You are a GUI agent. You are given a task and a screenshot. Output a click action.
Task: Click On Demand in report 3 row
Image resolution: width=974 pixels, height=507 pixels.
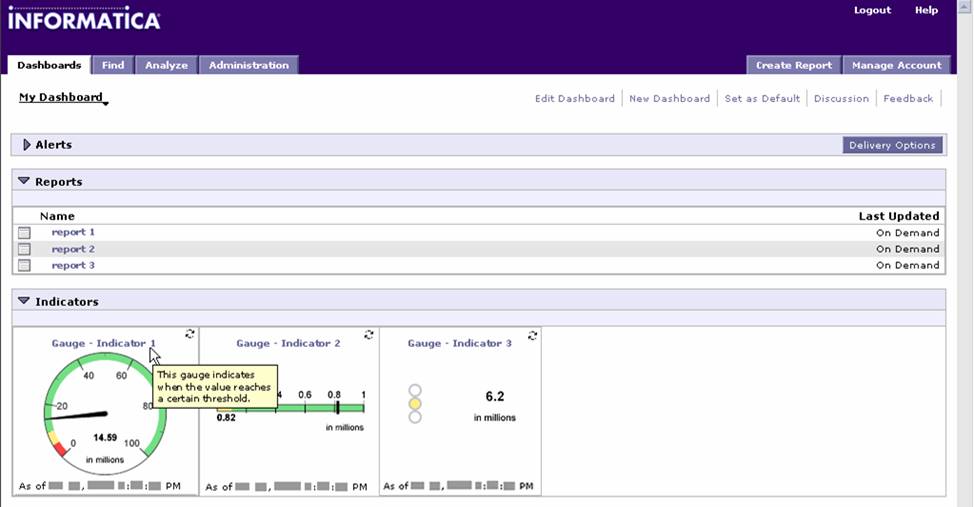(x=908, y=265)
